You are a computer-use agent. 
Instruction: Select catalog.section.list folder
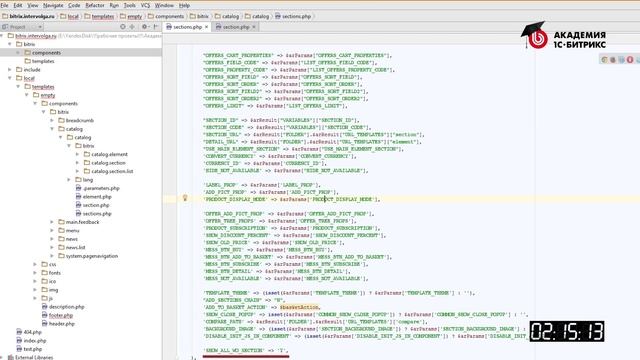pos(109,171)
